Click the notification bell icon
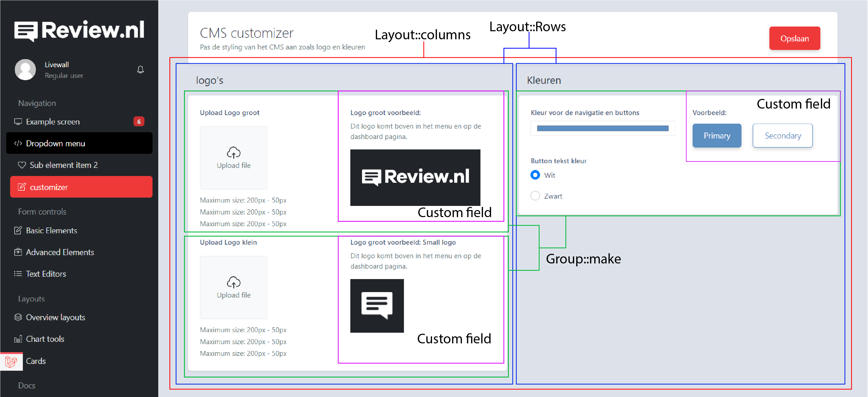868x397 pixels. 141,70
